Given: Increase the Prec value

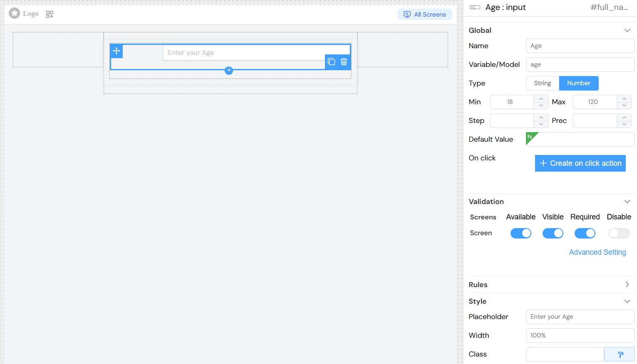Looking at the screenshot, I should [x=624, y=117].
